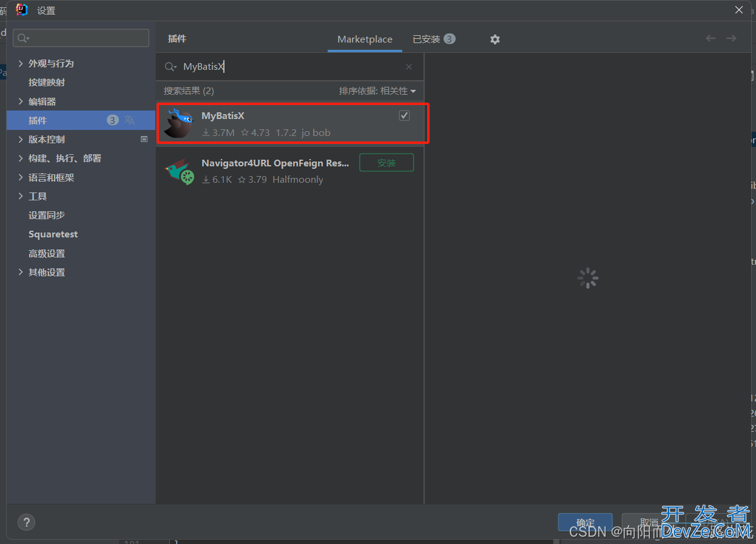Click the MyBatisX bird plugin icon
The image size is (756, 544).
pyautogui.click(x=178, y=123)
